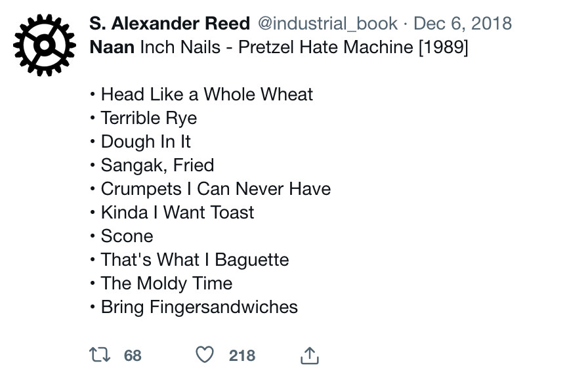Open the Dec 6, 2018 timestamp link
The width and height of the screenshot is (588, 378).
pyautogui.click(x=463, y=24)
